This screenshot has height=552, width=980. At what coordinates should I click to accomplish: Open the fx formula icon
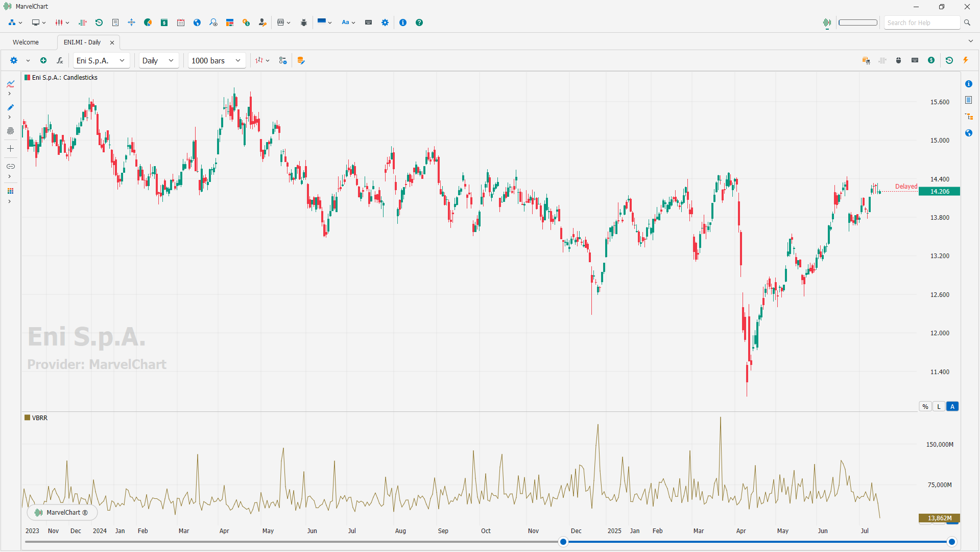tap(60, 60)
